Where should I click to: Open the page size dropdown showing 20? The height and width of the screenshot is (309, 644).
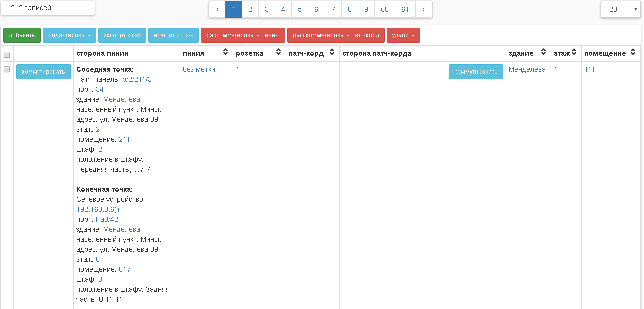620,9
